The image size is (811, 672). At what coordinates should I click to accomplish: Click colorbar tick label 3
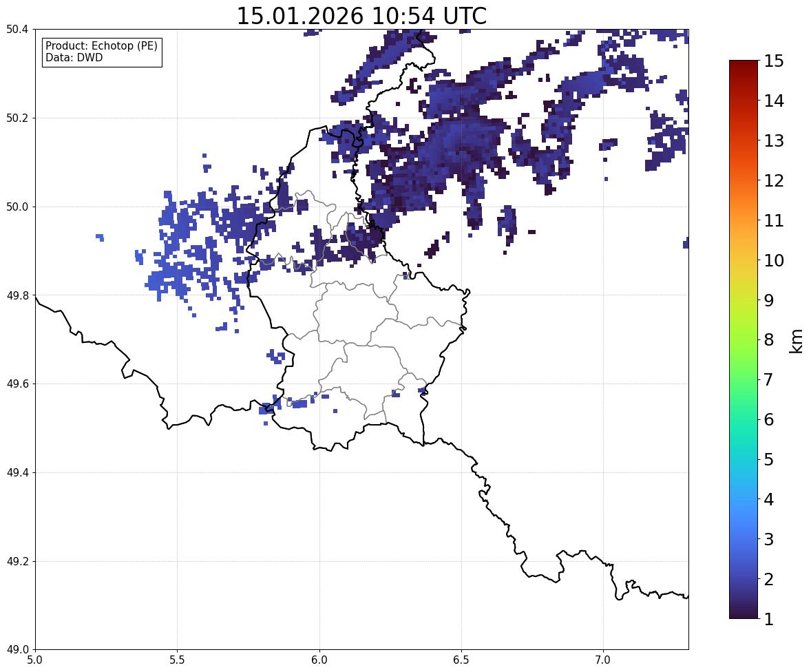769,539
